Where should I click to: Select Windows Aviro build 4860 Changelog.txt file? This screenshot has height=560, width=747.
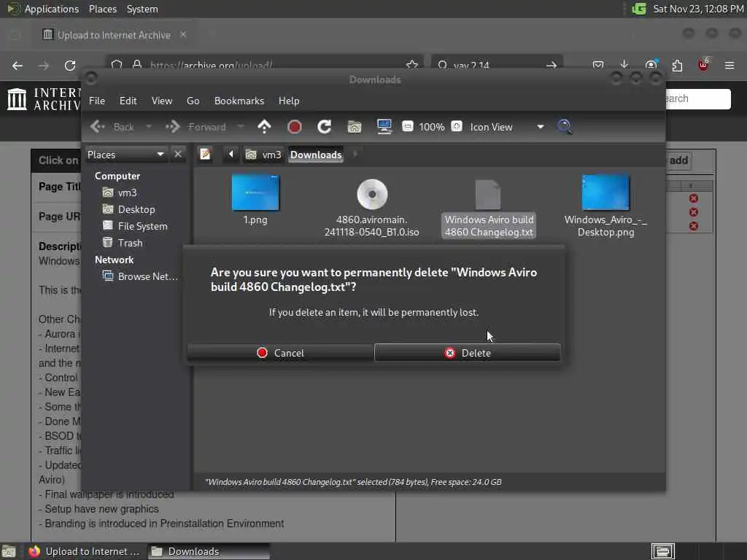click(x=488, y=209)
